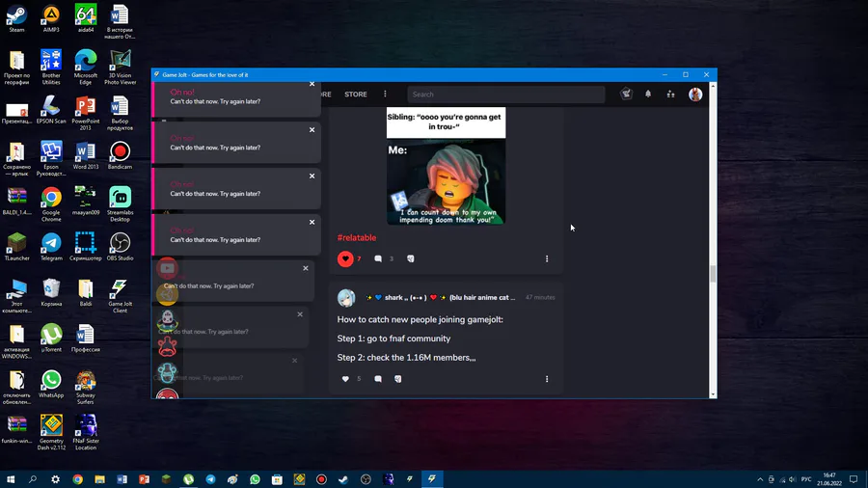Open the red outlined character community in sidebar
Image resolution: width=868 pixels, height=488 pixels.
[x=167, y=347]
